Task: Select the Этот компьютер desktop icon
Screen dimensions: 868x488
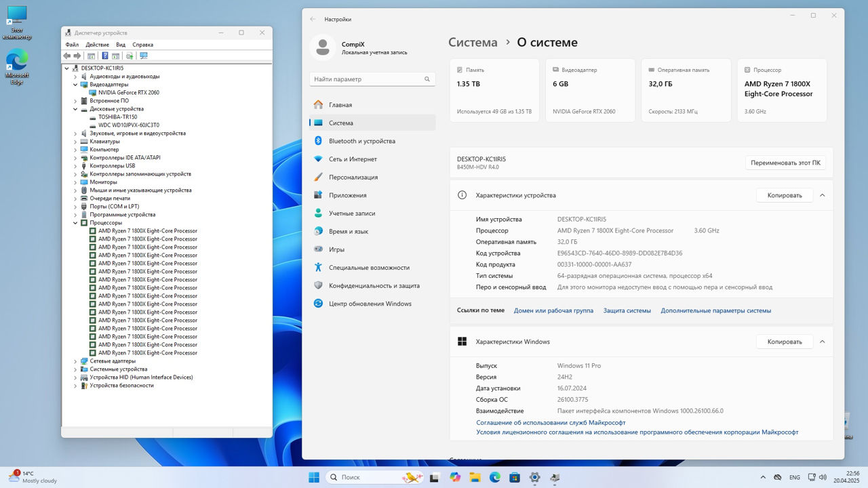Action: click(17, 22)
